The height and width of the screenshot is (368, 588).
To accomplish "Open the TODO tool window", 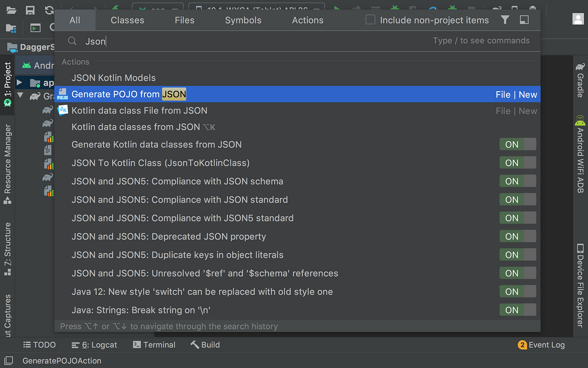I will pos(39,345).
